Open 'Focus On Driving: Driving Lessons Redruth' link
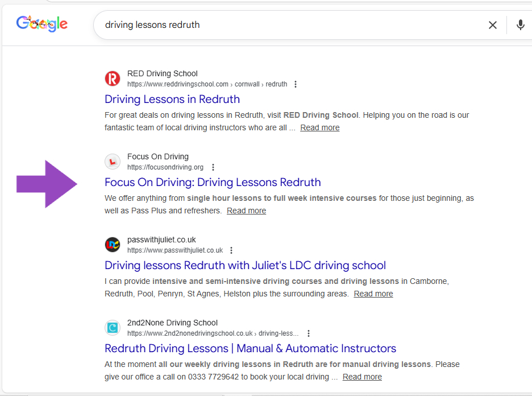This screenshot has width=532, height=396. (x=213, y=182)
